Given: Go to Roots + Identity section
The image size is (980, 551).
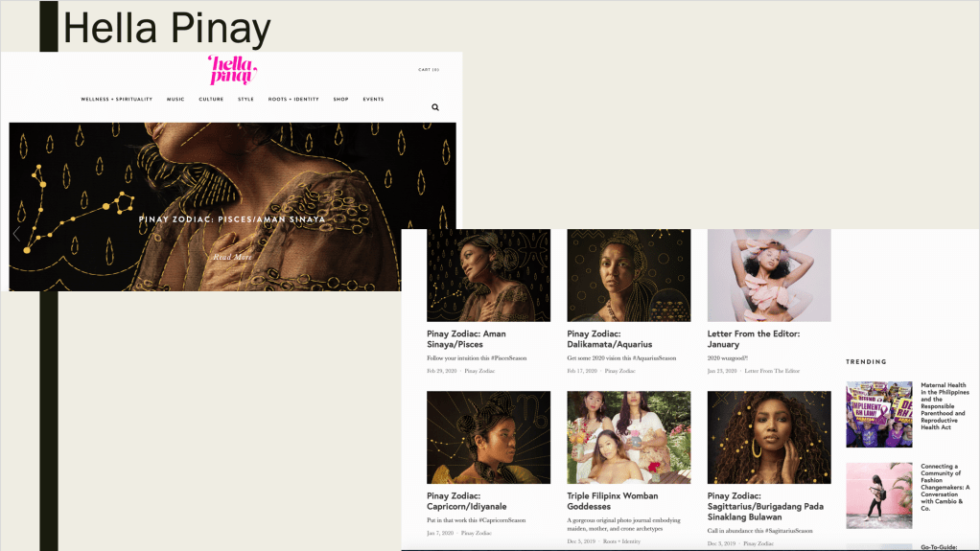Looking at the screenshot, I should pyautogui.click(x=293, y=100).
